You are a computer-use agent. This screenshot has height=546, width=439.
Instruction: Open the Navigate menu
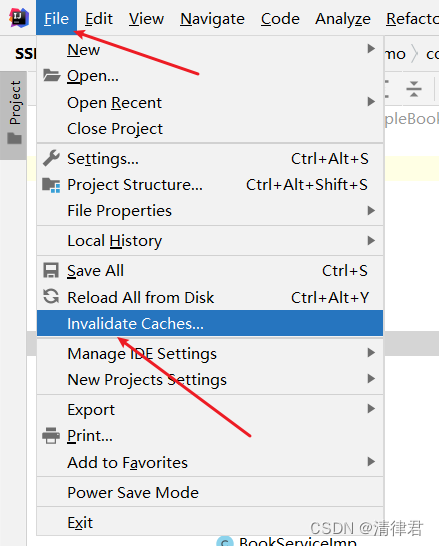click(x=212, y=18)
